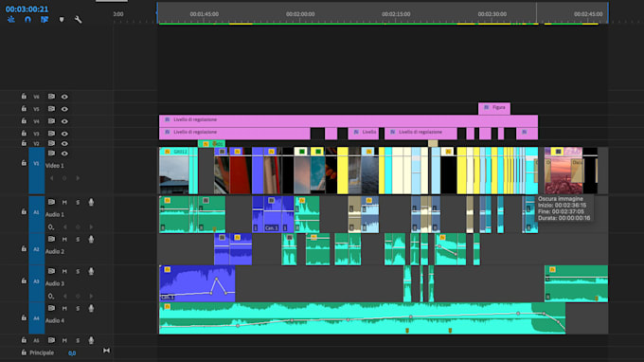Toggle sync lock on track V6
The image size is (644, 362).
click(51, 96)
